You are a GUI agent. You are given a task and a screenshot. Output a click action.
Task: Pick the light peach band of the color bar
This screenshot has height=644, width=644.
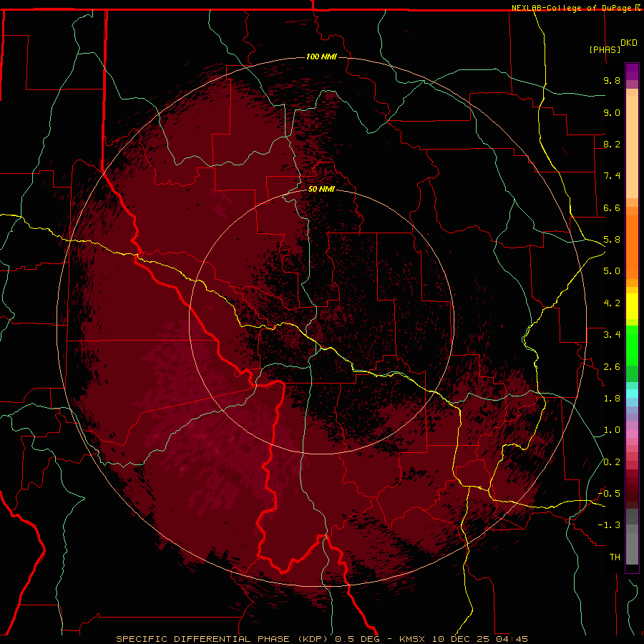tap(632, 147)
